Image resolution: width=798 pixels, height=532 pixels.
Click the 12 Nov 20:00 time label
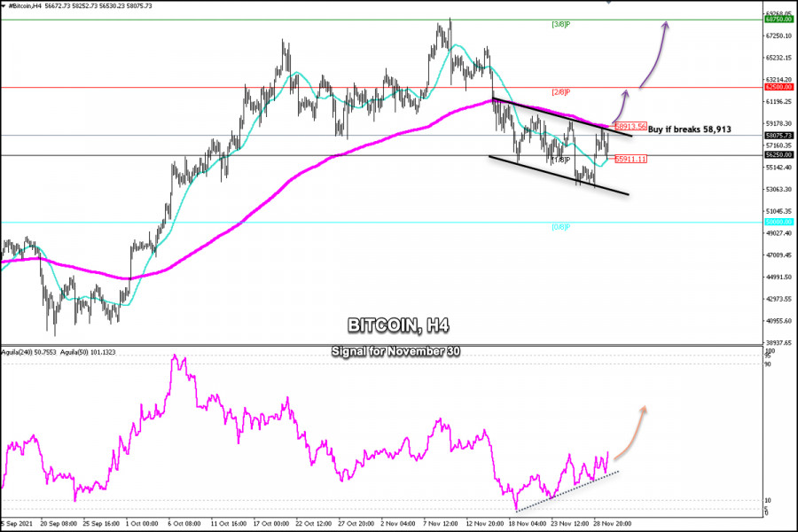pos(484,523)
